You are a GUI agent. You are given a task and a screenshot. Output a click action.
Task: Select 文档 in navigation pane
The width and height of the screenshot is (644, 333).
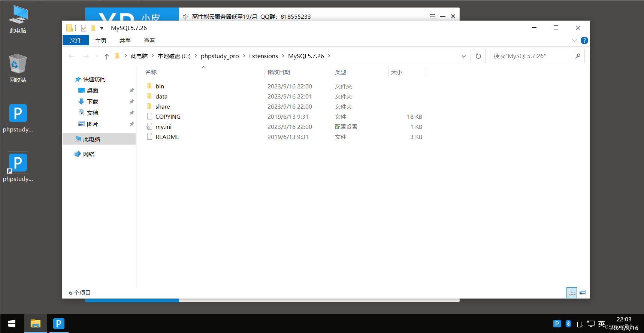[x=93, y=113]
